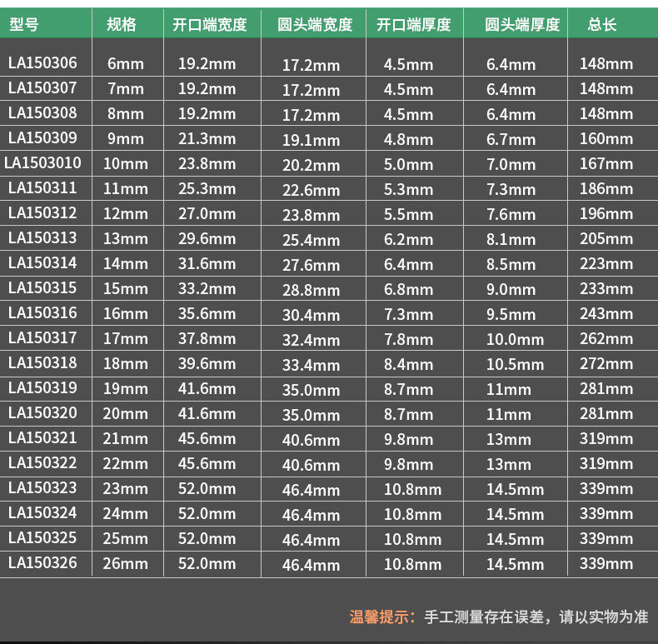Select model cell LA150314
This screenshot has width=658, height=644.
(42, 262)
